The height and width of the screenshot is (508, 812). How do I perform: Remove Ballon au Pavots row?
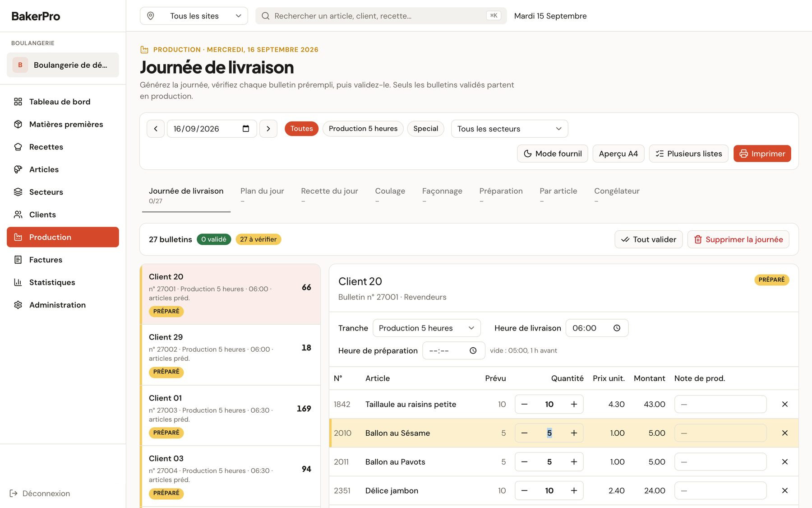click(784, 462)
